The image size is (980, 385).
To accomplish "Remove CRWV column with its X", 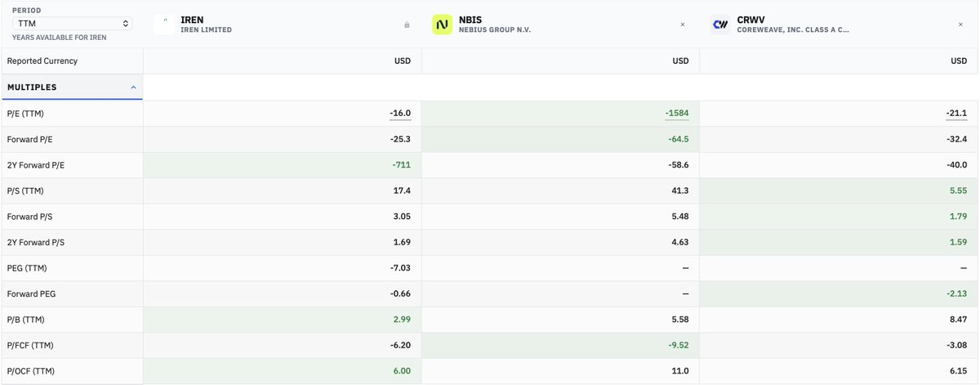I will 960,25.
